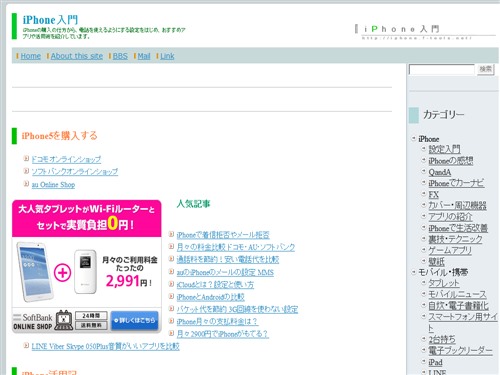The width and height of the screenshot is (500, 375).
Task: Select 壁紙 category in sidebar
Action: pos(436,261)
